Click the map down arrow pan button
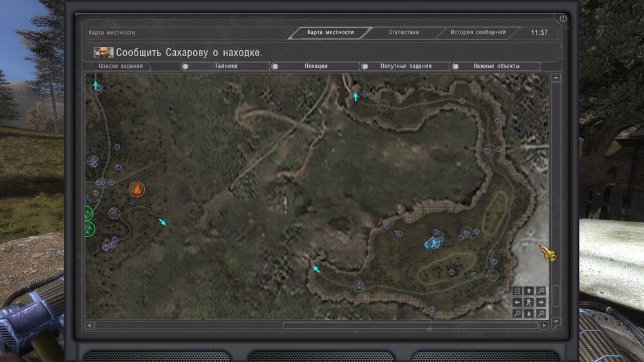This screenshot has width=644, height=362. click(529, 314)
